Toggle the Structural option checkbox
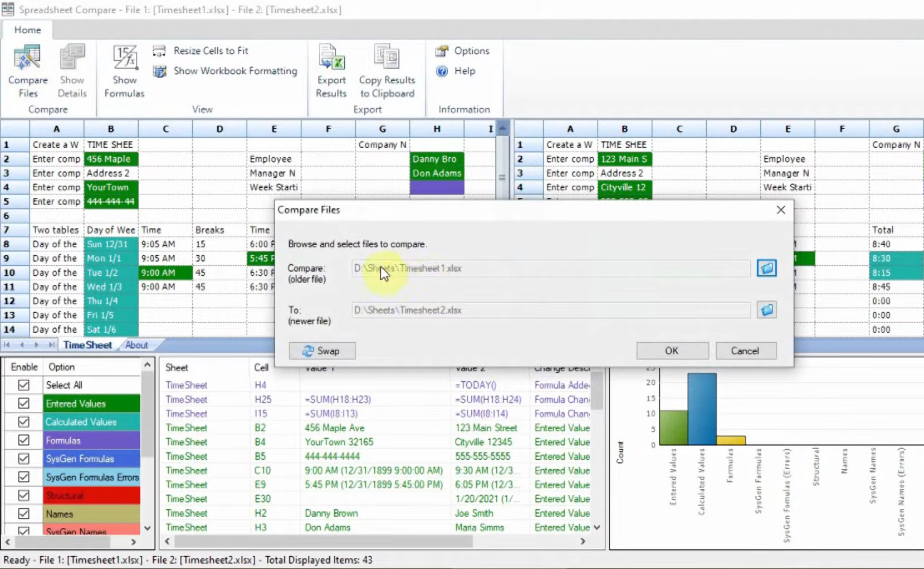 point(23,495)
